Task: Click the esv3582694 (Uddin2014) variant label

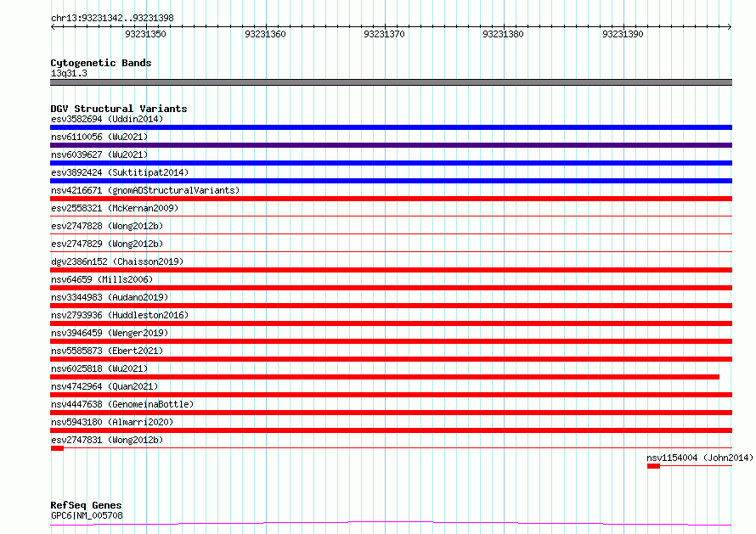Action: (x=106, y=119)
